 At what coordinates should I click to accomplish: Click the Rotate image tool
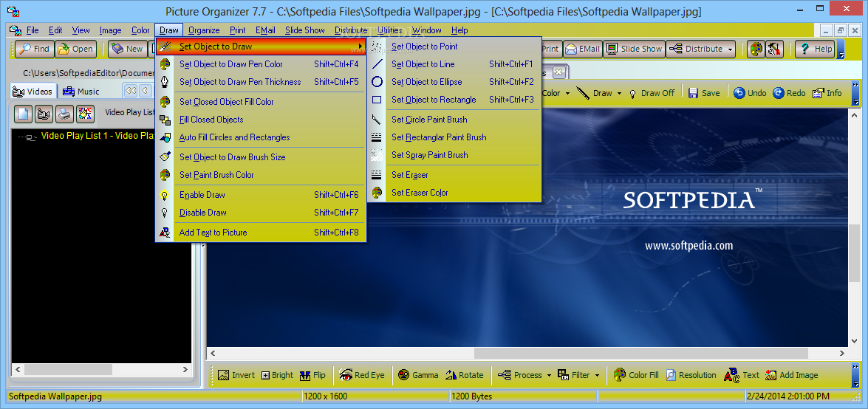tap(464, 375)
